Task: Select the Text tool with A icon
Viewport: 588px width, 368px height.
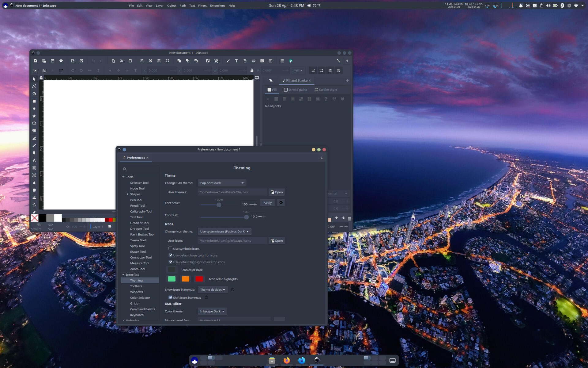Action: 34,160
